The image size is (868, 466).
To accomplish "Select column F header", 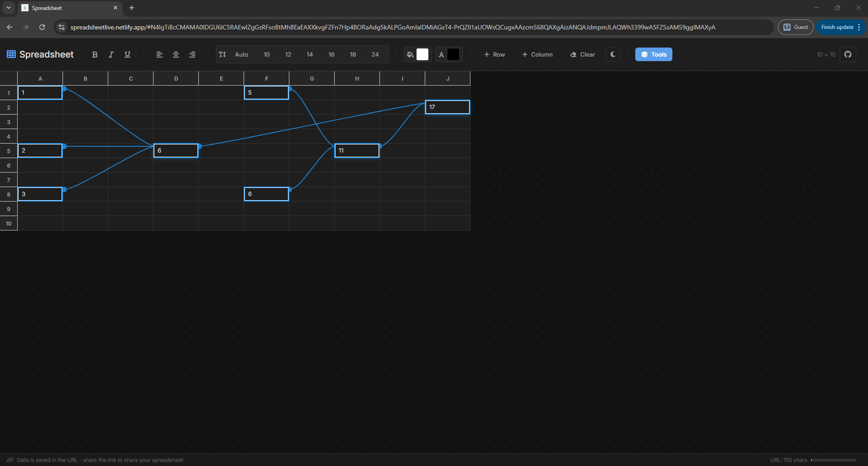I will [267, 78].
